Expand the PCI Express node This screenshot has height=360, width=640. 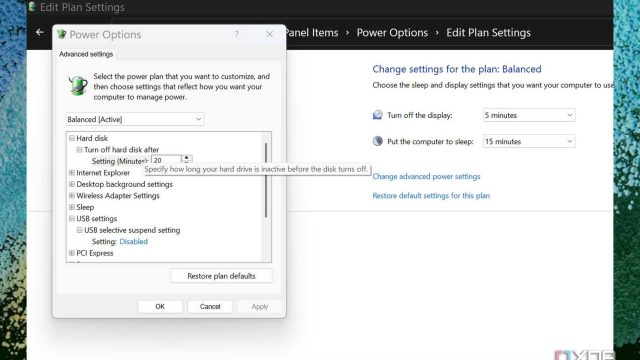[x=72, y=253]
